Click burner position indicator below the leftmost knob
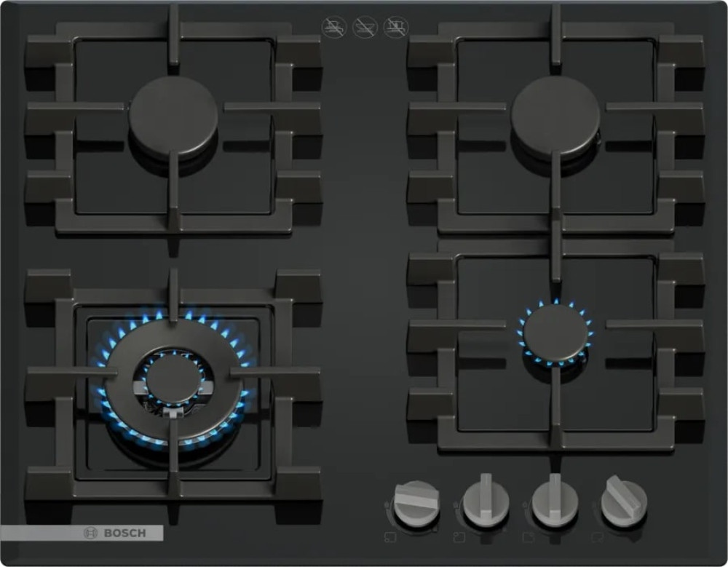 click(x=390, y=538)
